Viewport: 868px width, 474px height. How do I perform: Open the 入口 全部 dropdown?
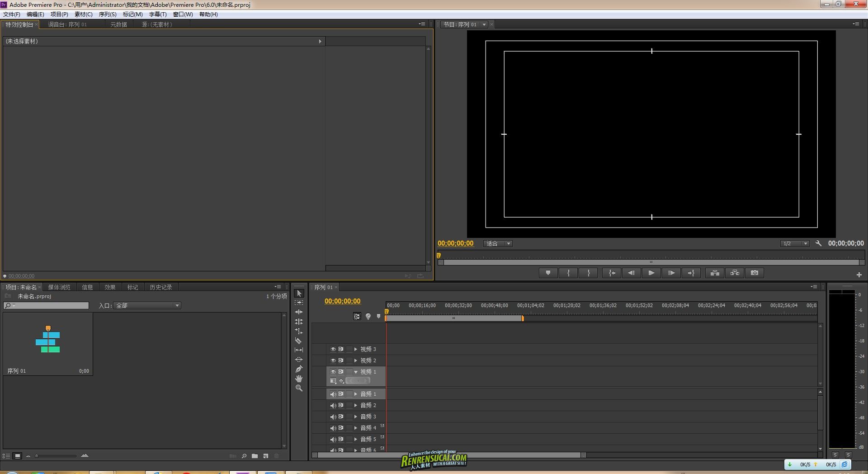coord(147,306)
